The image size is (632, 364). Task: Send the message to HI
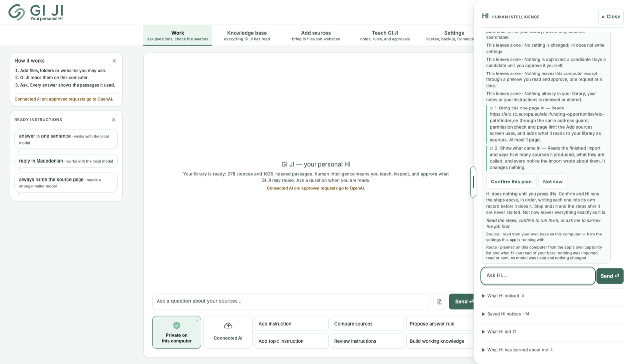point(610,276)
